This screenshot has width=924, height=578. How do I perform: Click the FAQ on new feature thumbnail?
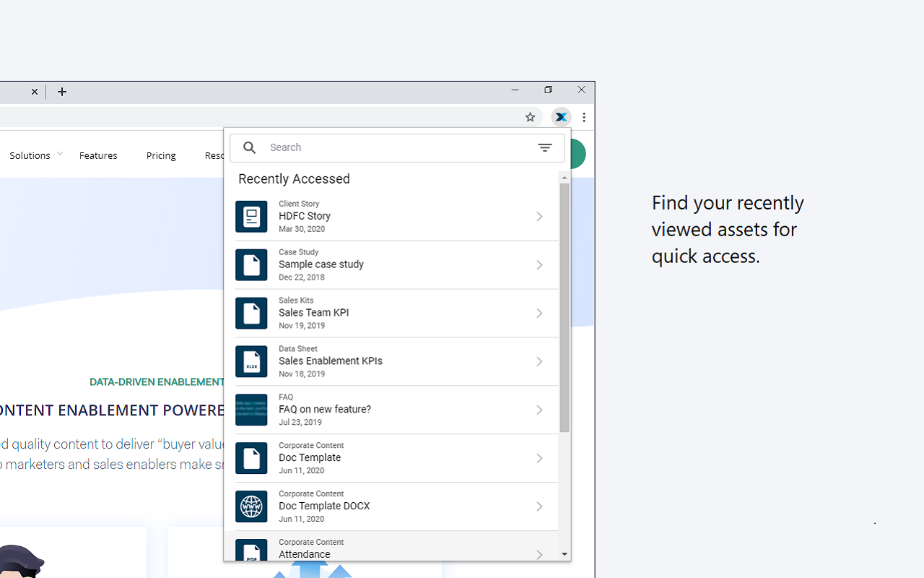point(251,410)
